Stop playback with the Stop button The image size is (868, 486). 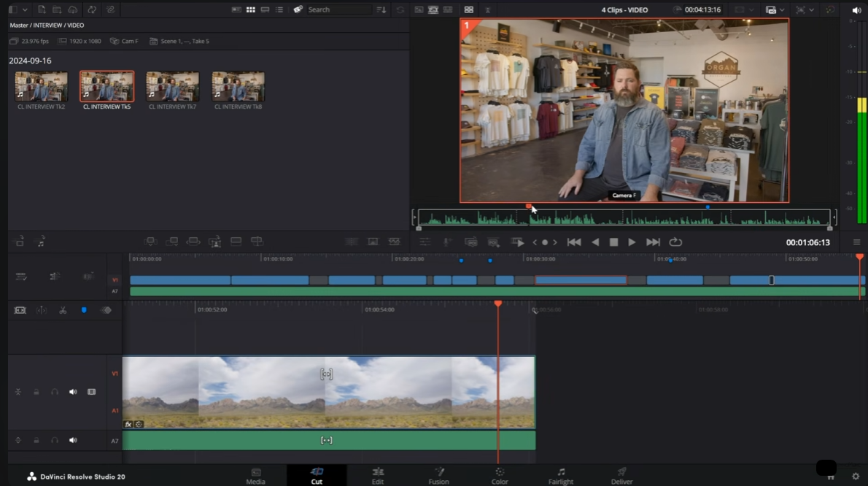[613, 242]
